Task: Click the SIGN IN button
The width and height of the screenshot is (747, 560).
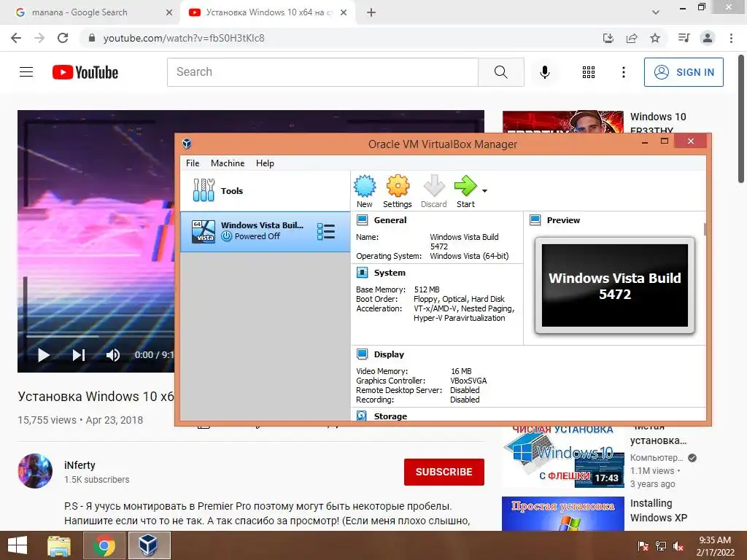Action: tap(684, 72)
